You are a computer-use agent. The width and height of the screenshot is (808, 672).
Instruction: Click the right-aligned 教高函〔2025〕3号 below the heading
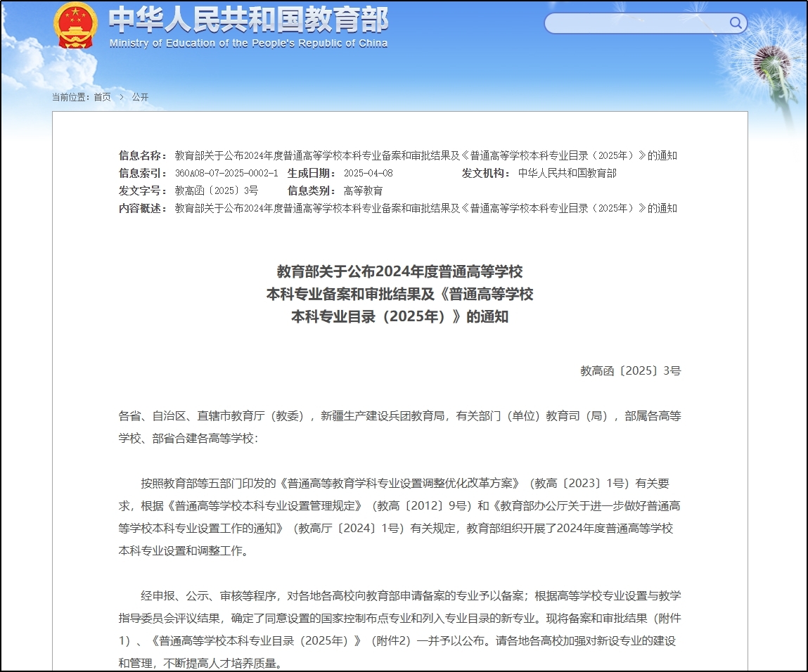click(630, 370)
